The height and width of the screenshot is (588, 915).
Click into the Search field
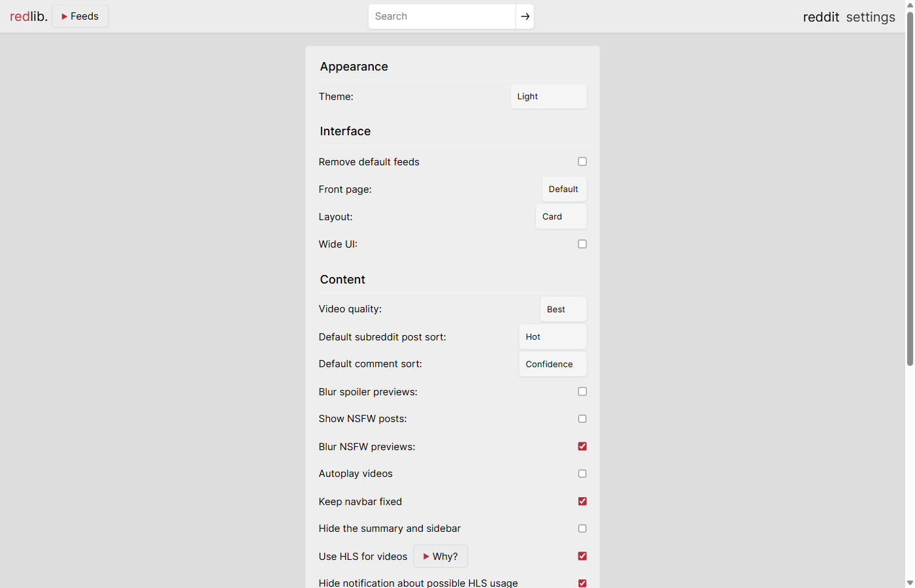442,16
